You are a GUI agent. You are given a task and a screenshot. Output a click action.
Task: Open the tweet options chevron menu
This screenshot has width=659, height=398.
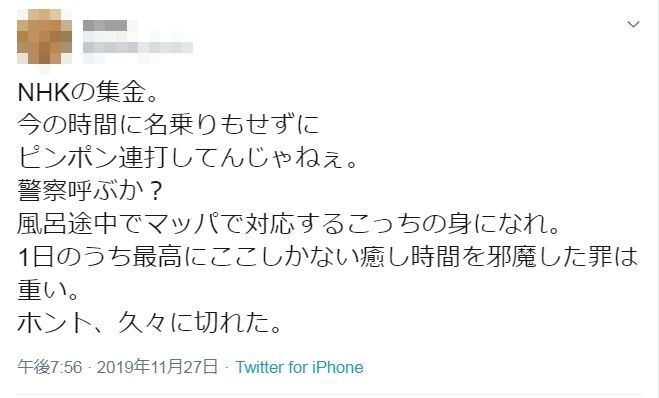(x=633, y=24)
